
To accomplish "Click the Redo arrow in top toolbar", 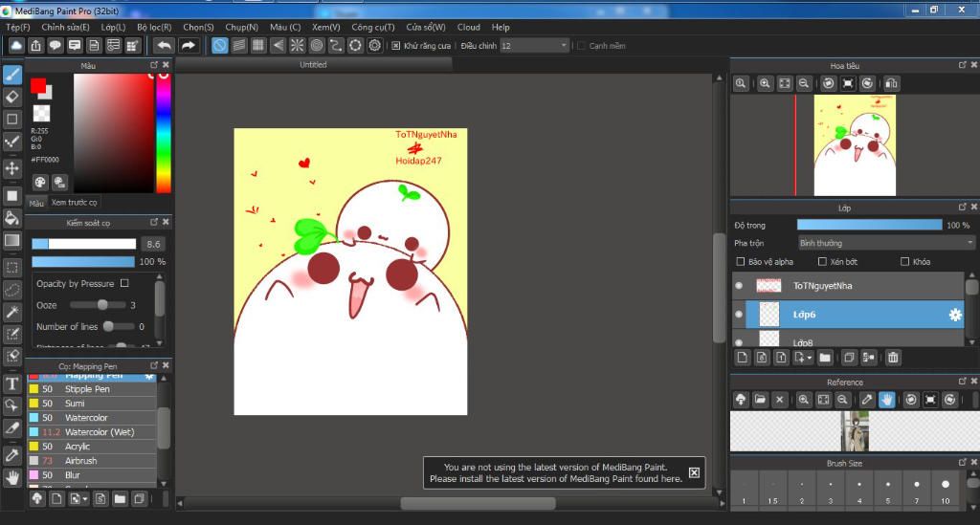I will tap(189, 46).
